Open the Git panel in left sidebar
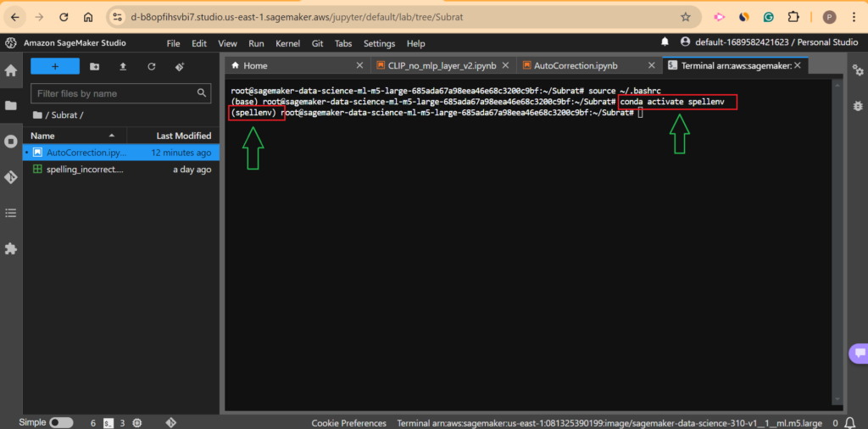The image size is (868, 429). tap(11, 177)
